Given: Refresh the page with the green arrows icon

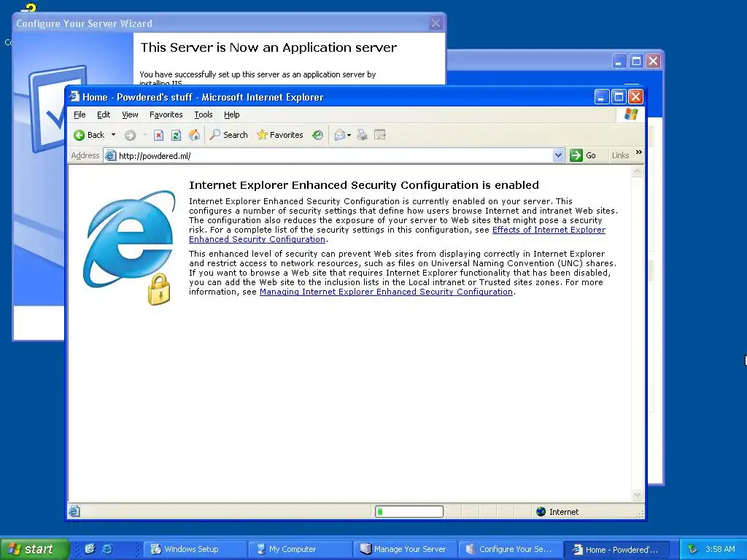Looking at the screenshot, I should click(x=176, y=135).
